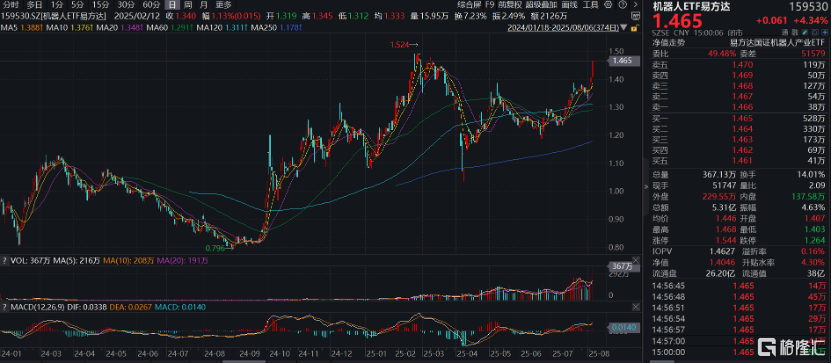Open the 更多 periods dropdown
The height and width of the screenshot is (364, 832).
coord(223,5)
